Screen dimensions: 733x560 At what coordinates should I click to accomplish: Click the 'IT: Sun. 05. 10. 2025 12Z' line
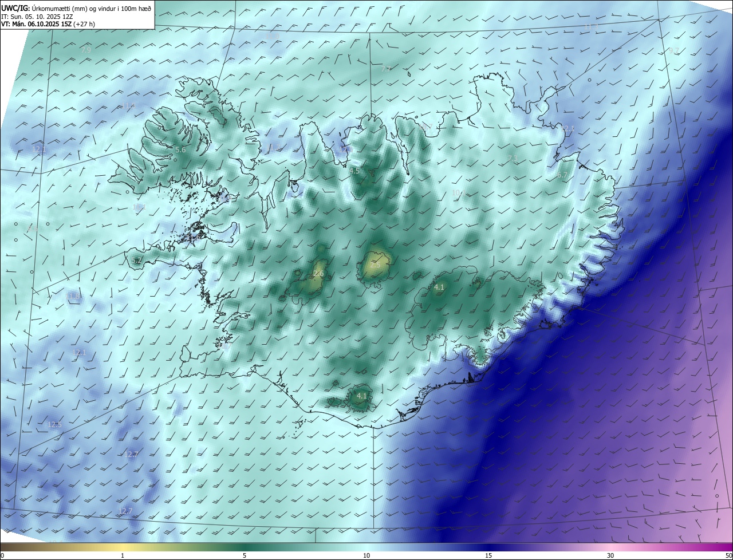click(37, 17)
